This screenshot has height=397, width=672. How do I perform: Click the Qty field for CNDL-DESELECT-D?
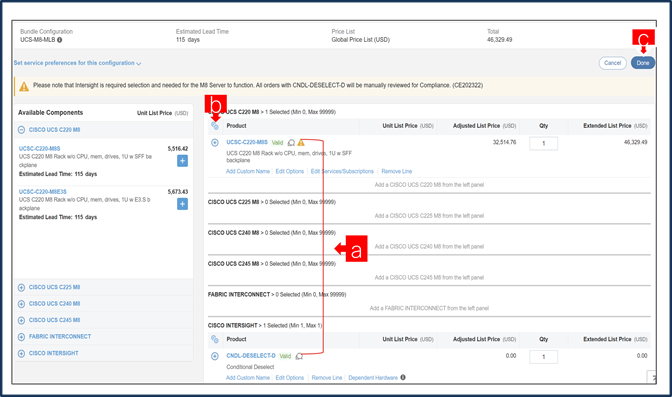(543, 357)
